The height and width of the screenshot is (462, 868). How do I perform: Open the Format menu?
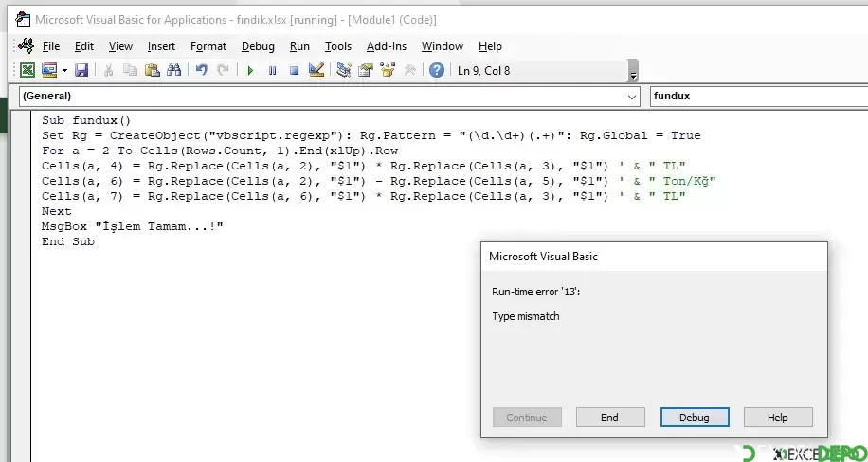click(208, 46)
